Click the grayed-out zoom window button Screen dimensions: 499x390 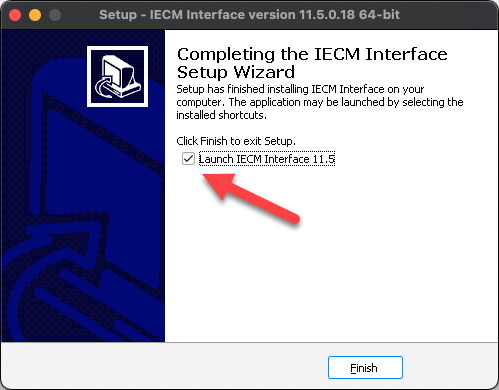pyautogui.click(x=55, y=15)
